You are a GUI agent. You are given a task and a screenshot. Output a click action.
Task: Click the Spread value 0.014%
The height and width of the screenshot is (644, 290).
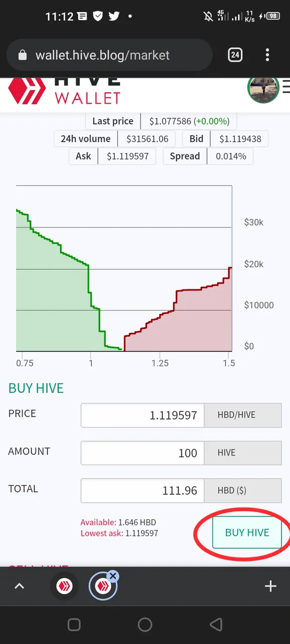pos(231,156)
